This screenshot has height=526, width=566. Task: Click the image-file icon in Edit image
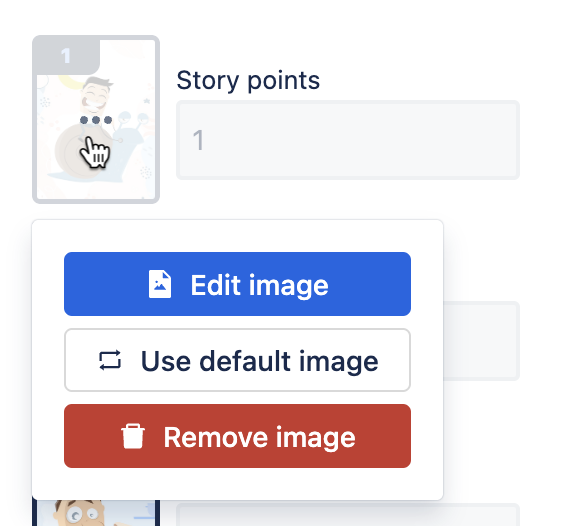pyautogui.click(x=160, y=284)
